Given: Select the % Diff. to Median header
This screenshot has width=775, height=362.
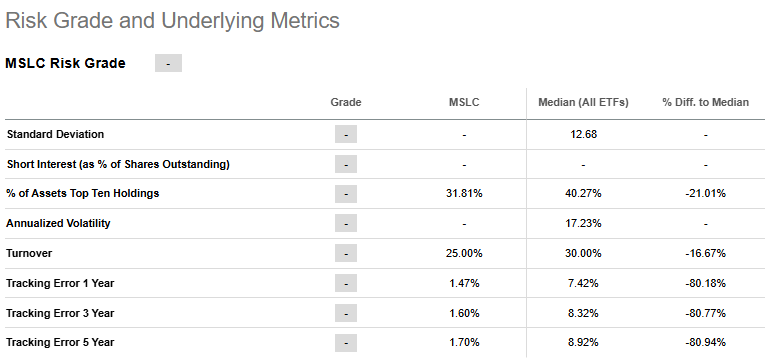Looking at the screenshot, I should [705, 102].
